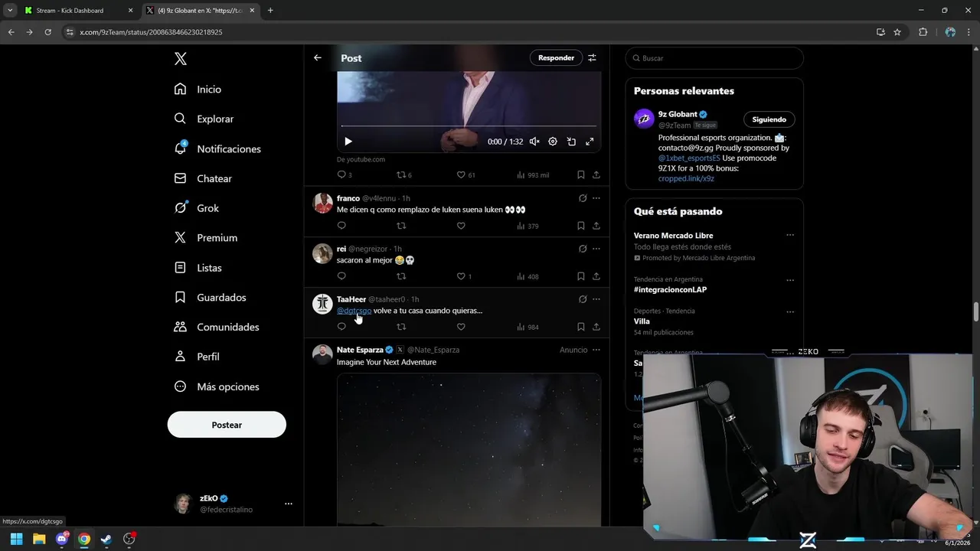Image resolution: width=980 pixels, height=551 pixels.
Task: Click the Responder button
Action: pos(556,57)
